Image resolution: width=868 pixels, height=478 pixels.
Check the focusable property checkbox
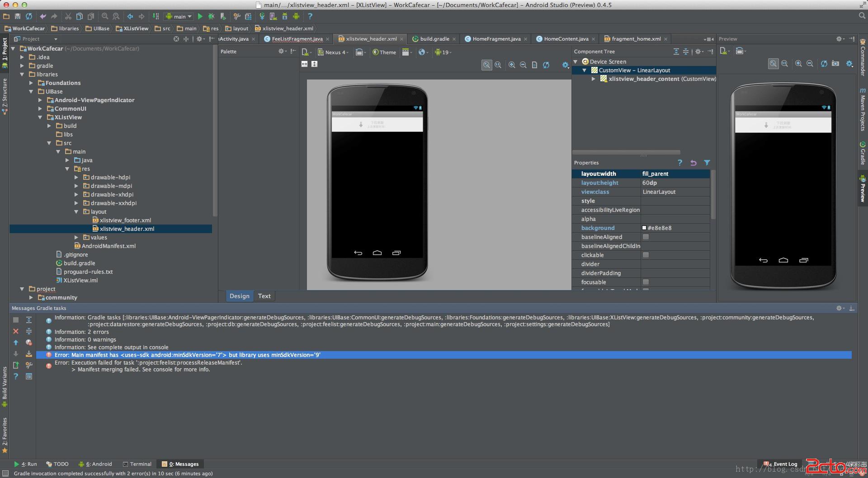tap(646, 282)
